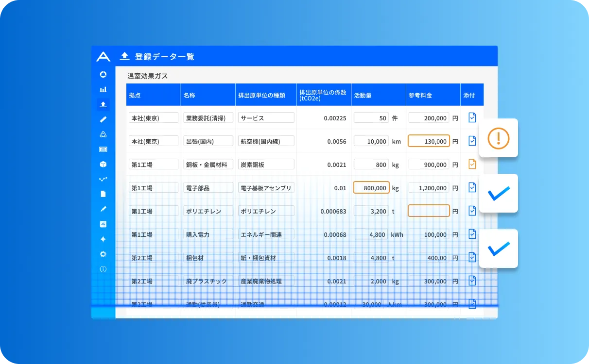
Task: Open the upload icon in the sidebar
Action: pos(103,104)
